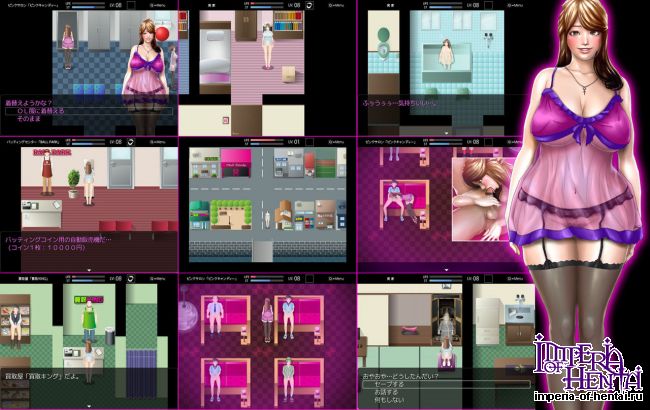Select "何もしない" in the room dialog

pyautogui.click(x=389, y=400)
